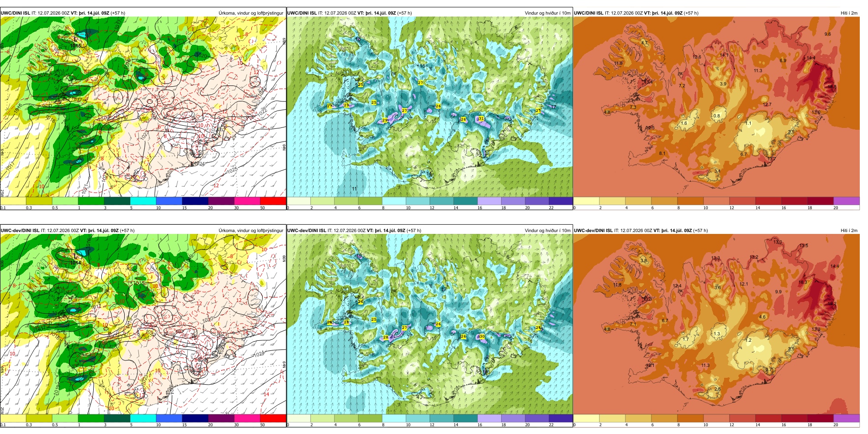Click the '9.6' temperature value on UWC/DINI map
868x434 pixels.
tap(827, 34)
